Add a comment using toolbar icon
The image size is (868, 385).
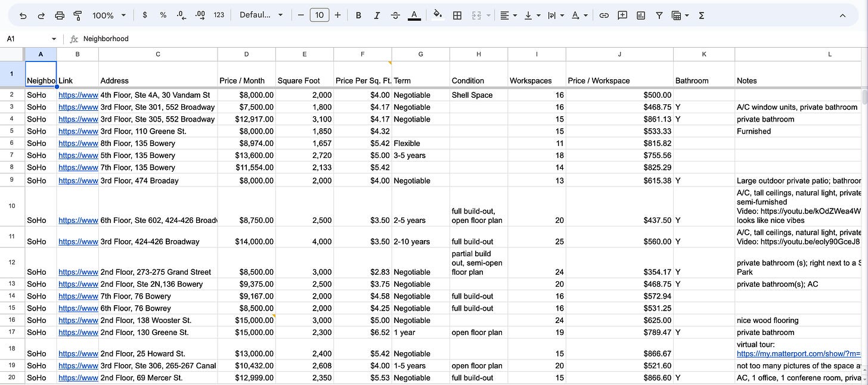pyautogui.click(x=622, y=15)
